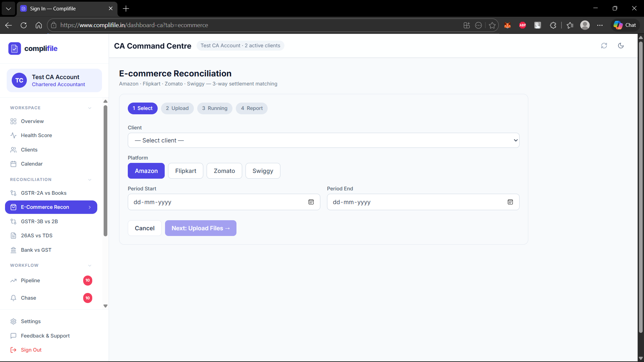Select step 3 Running tab
Viewport: 644px width, 362px height.
(215, 108)
